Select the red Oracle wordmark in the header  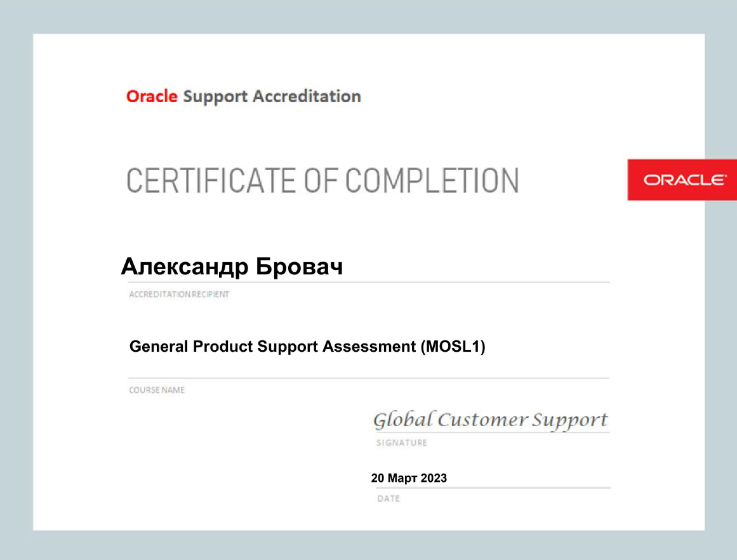coord(152,96)
